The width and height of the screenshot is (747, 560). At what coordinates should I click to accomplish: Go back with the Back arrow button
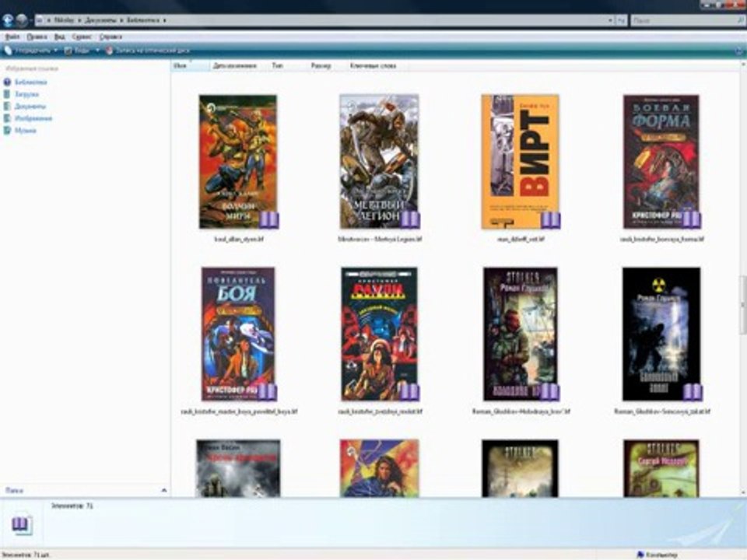coord(8,20)
